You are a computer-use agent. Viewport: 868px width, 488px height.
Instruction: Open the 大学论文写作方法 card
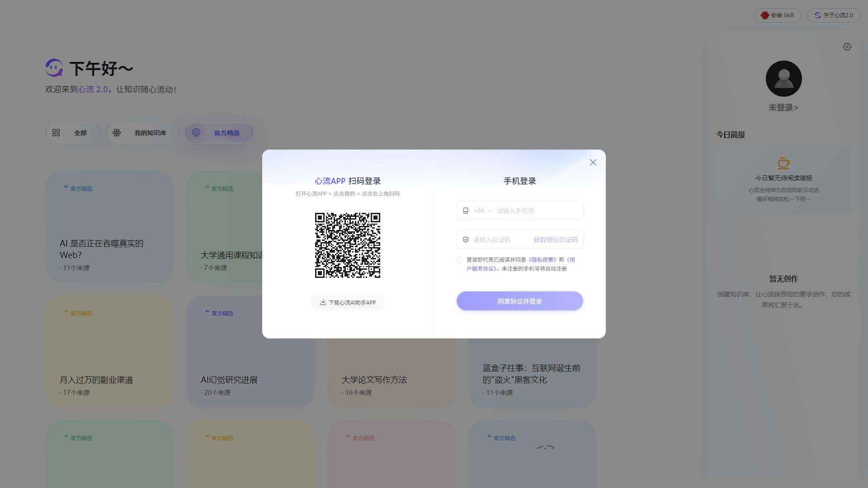coord(392,373)
